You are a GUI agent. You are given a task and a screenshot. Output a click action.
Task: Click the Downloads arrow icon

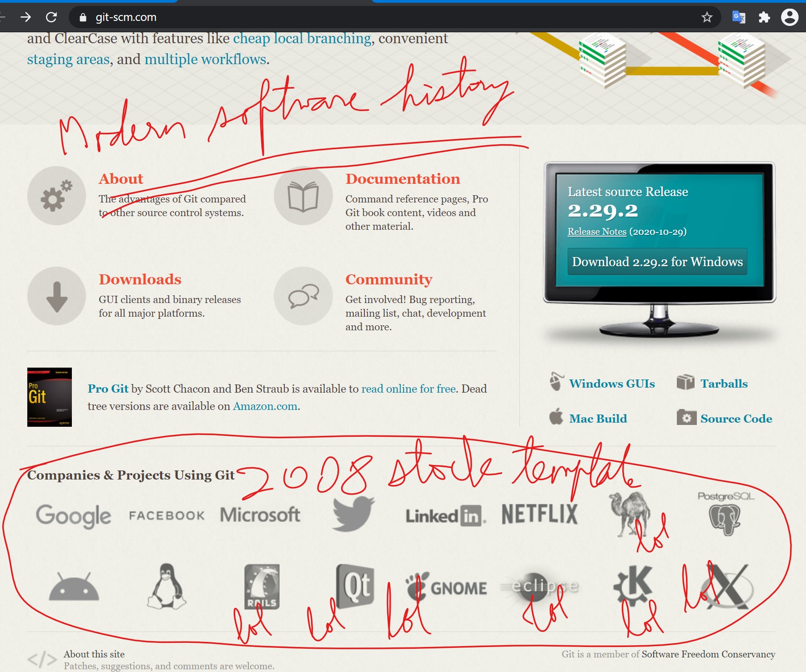[57, 296]
